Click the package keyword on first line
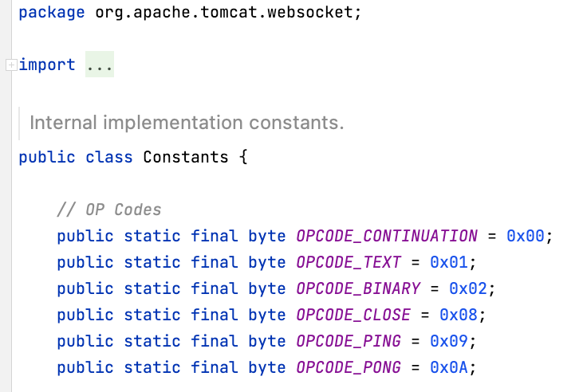 (x=52, y=14)
